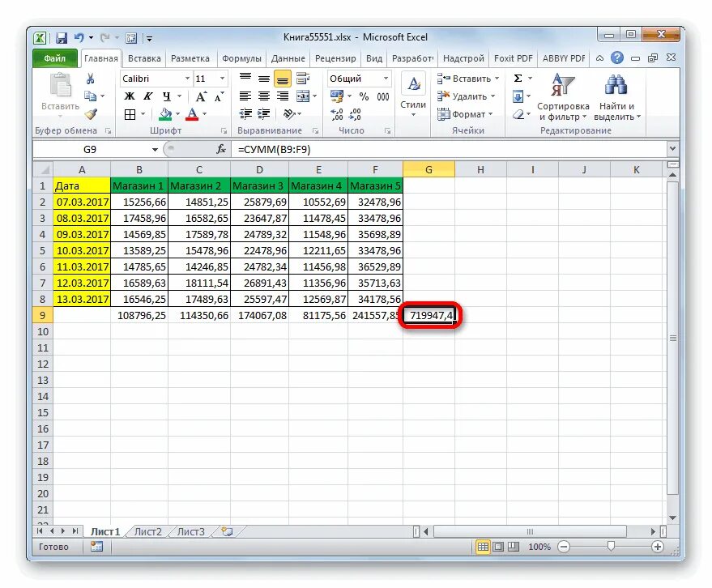Undo the last action
712x588 pixels.
click(79, 38)
